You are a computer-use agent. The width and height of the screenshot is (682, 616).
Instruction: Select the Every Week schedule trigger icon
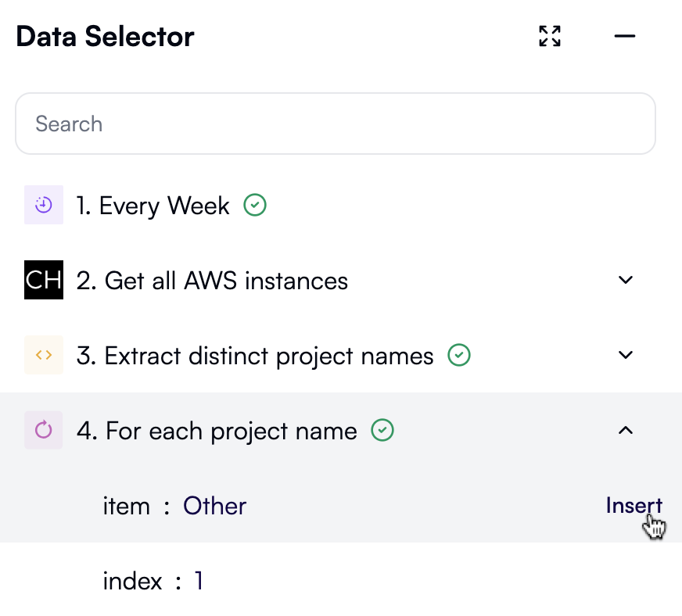43,205
